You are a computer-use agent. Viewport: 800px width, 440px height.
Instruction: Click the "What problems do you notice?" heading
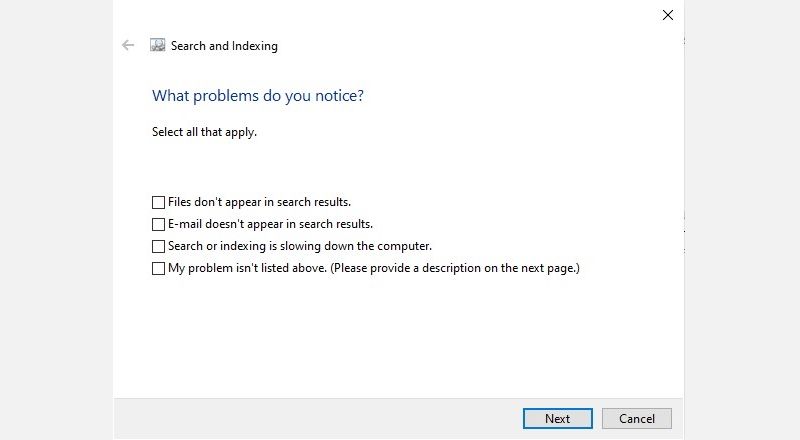(x=258, y=96)
